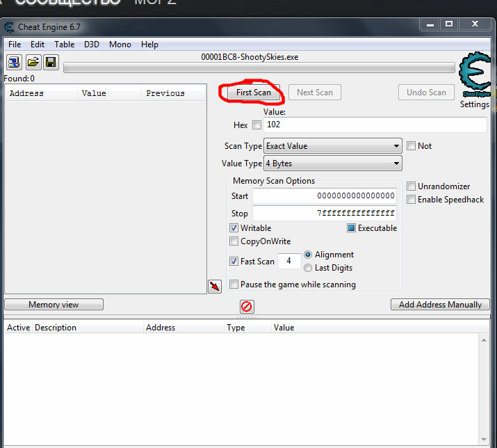The width and height of the screenshot is (497, 448).
Task: Click the floppy disk save icon
Action: pos(51,62)
